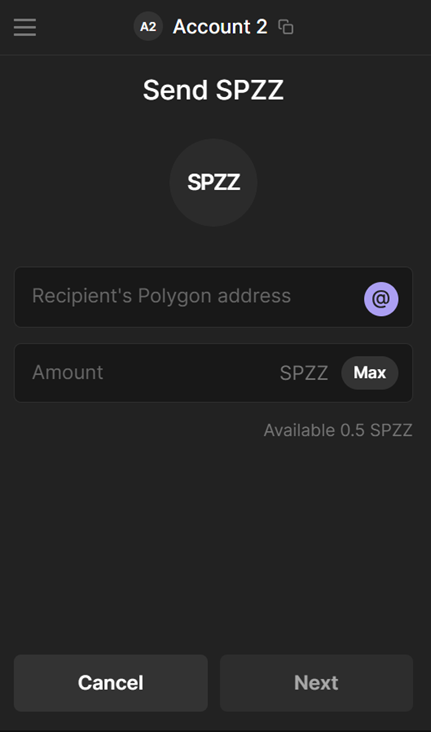The width and height of the screenshot is (431, 732).
Task: Focus the Amount input field
Action: 213,373
